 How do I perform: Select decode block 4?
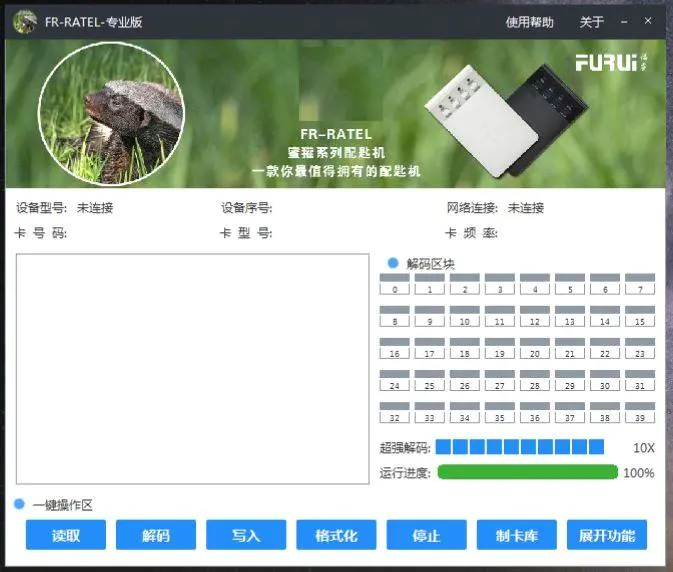click(x=535, y=284)
